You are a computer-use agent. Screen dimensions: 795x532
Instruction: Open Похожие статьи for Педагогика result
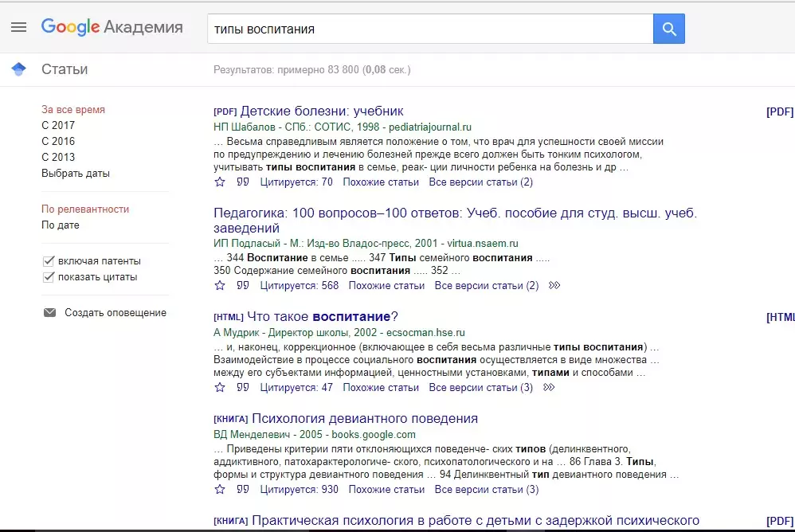tap(386, 285)
